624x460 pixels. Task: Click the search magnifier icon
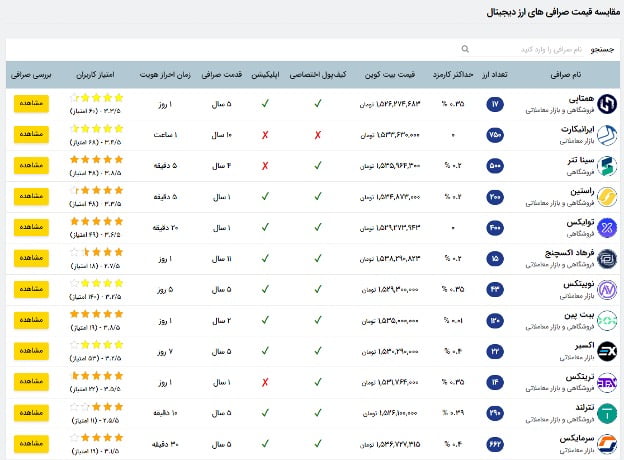(465, 49)
